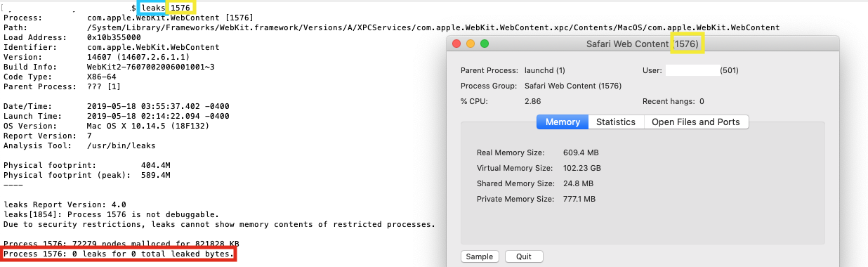
Task: Click the Real Memory Size value
Action: pyautogui.click(x=581, y=152)
